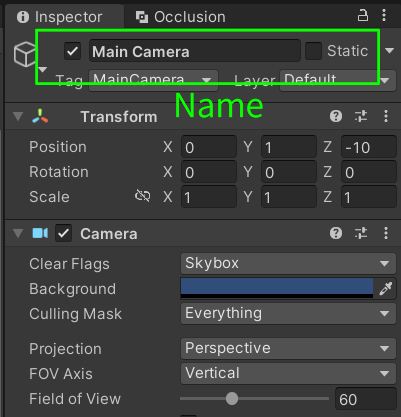Open the Layer dropdown showing Default
This screenshot has width=401, height=417.
[337, 80]
